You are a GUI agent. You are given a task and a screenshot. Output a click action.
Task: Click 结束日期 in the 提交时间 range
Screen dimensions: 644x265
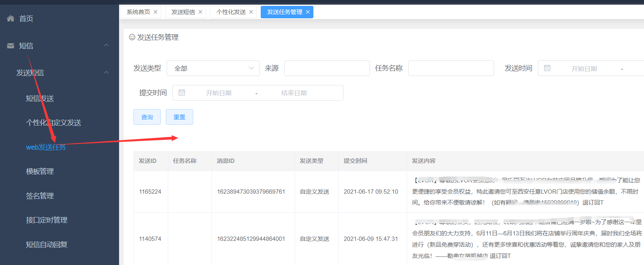pos(294,93)
